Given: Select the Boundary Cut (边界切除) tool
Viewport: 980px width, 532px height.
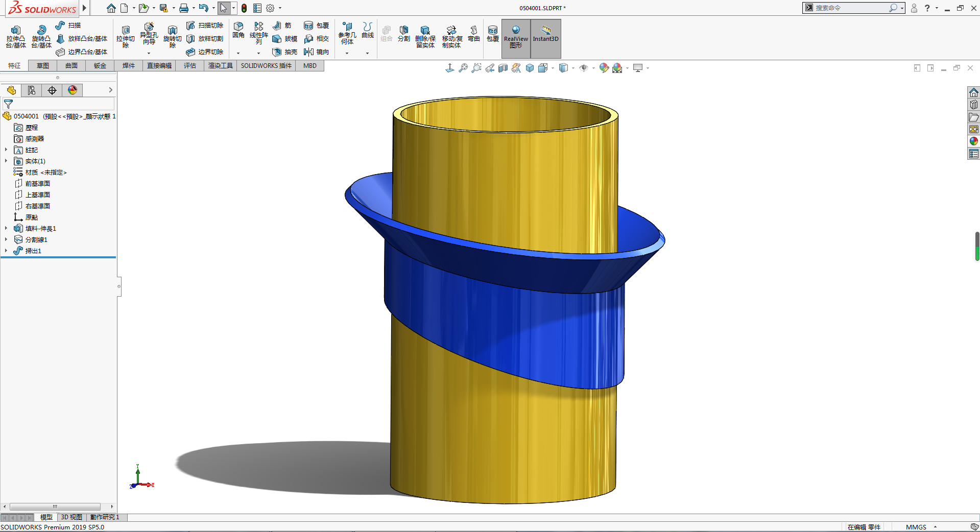Looking at the screenshot, I should [205, 52].
